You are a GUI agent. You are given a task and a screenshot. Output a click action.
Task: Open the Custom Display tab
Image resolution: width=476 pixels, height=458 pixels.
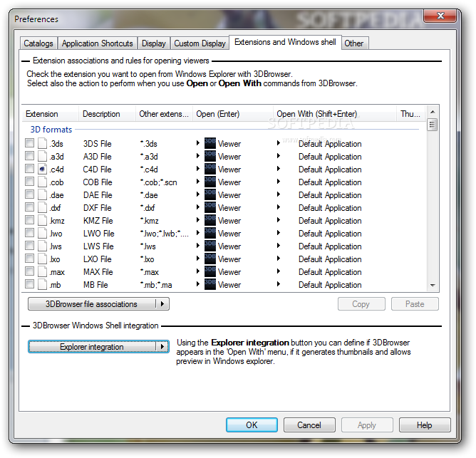coord(200,43)
